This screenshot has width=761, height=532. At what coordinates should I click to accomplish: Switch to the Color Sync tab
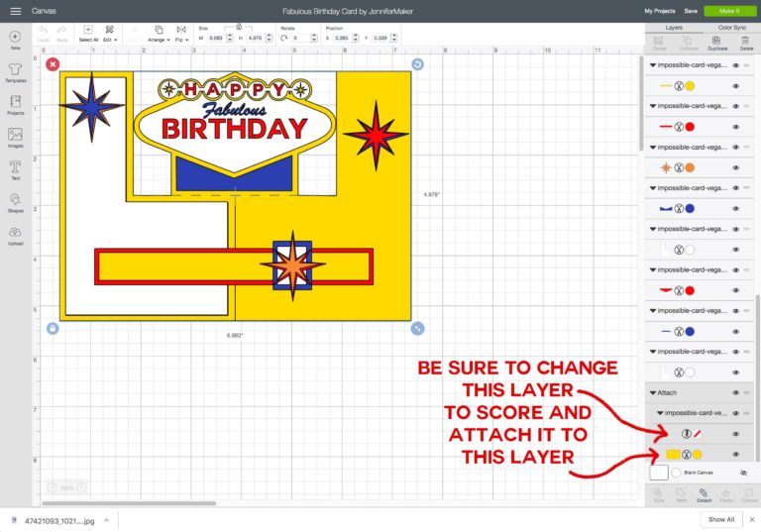pos(732,28)
